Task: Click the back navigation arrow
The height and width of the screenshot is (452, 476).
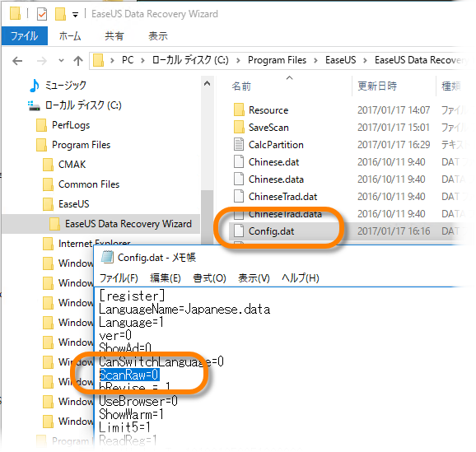Action: (17, 61)
